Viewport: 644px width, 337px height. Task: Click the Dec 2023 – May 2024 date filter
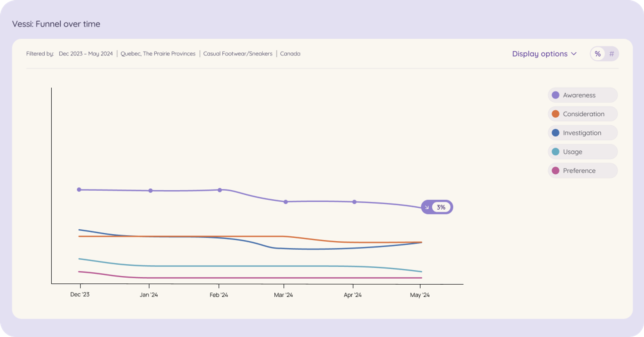coord(86,54)
